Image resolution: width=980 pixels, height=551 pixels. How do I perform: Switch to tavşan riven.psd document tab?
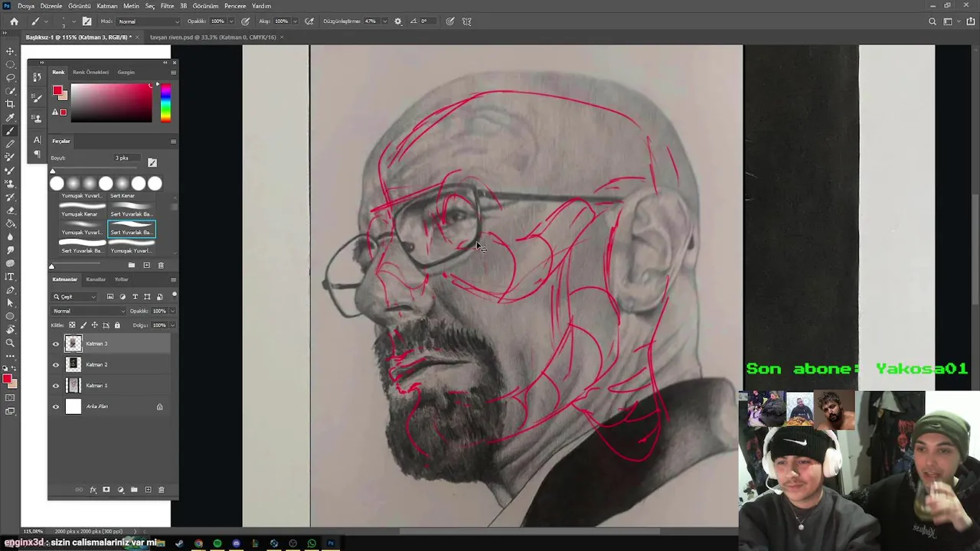click(x=213, y=37)
